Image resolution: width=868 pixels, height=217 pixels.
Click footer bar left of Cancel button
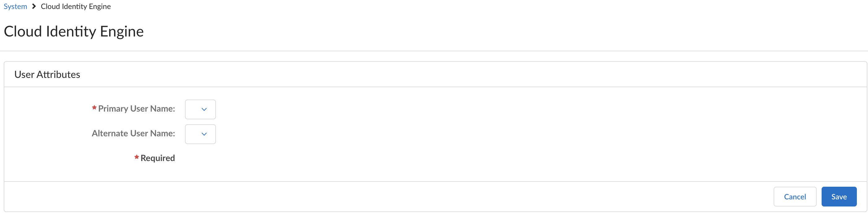(404, 197)
